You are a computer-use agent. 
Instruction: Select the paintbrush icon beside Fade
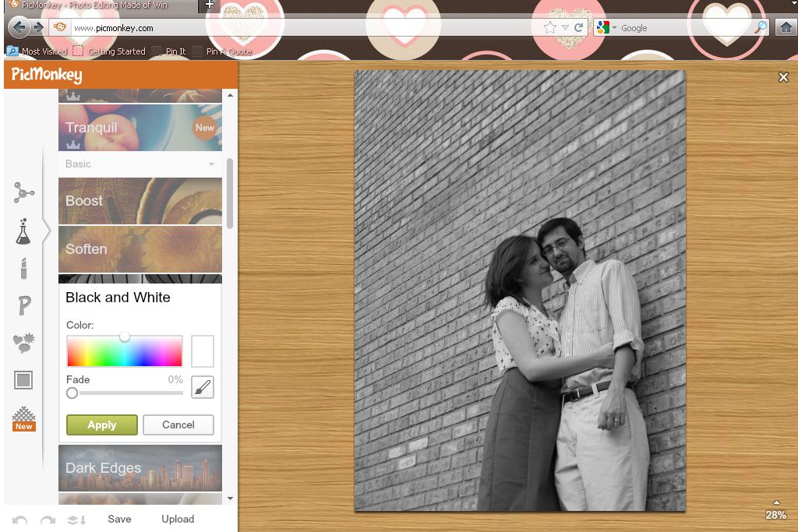pyautogui.click(x=203, y=388)
